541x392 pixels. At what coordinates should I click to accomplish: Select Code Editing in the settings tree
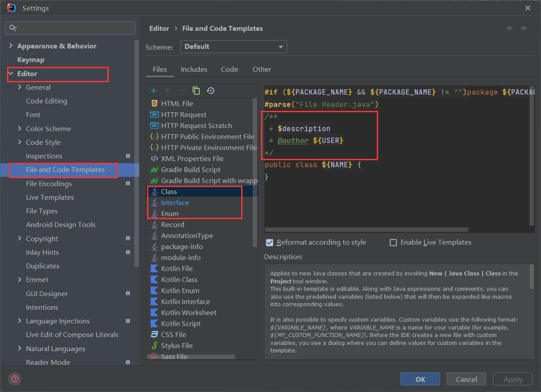point(47,101)
